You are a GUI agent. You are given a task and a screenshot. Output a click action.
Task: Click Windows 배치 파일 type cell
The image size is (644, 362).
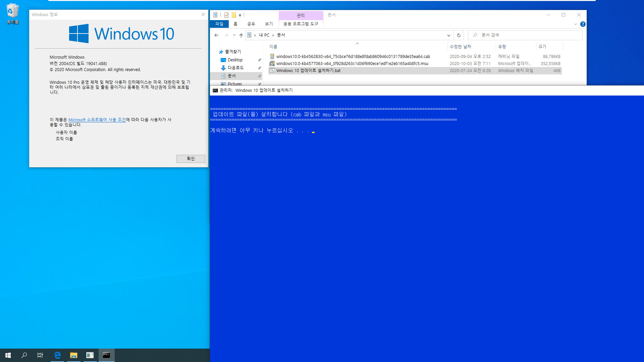[x=515, y=71]
